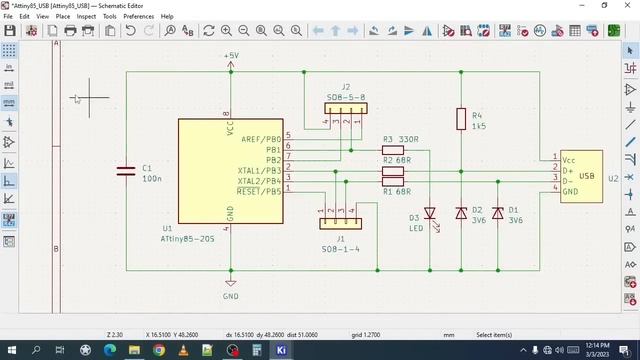This screenshot has width=640, height=360.
Task: Open the View menu
Action: (x=42, y=16)
